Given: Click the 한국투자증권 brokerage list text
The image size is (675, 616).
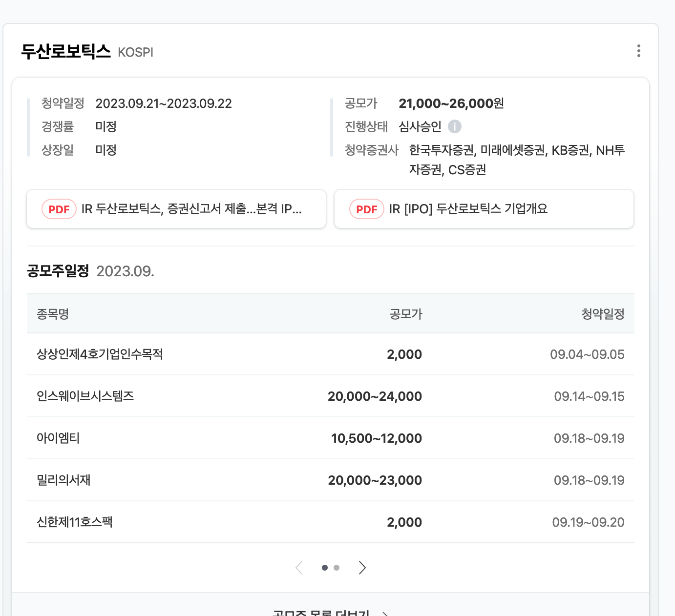Looking at the screenshot, I should (517, 160).
